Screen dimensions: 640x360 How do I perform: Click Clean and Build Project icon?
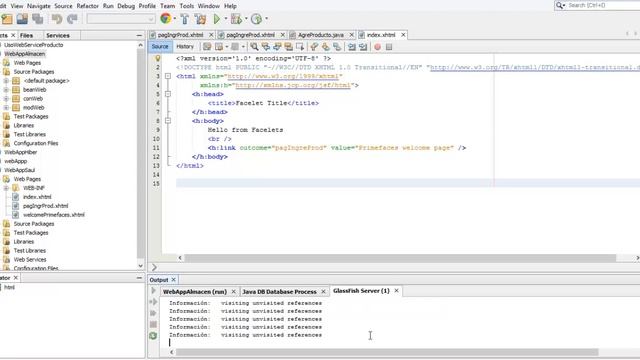200,19
